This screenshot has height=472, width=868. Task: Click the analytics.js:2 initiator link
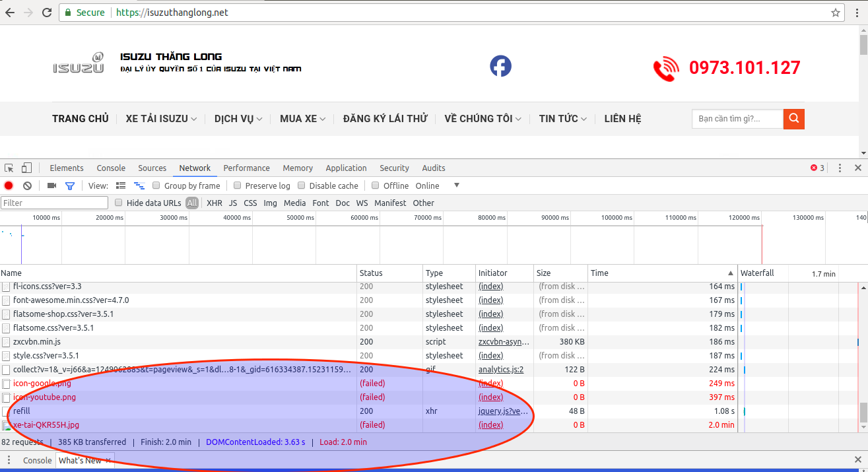tap(501, 370)
